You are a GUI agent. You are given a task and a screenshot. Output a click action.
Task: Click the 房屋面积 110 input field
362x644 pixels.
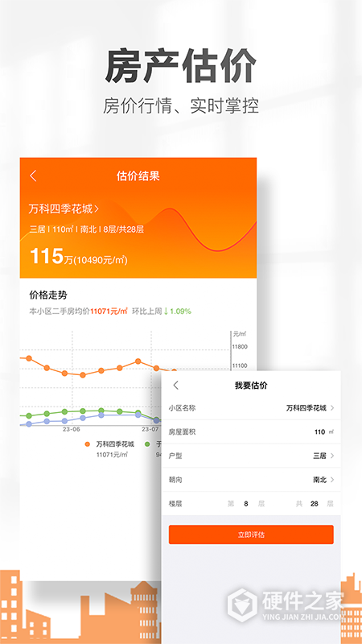point(319,432)
